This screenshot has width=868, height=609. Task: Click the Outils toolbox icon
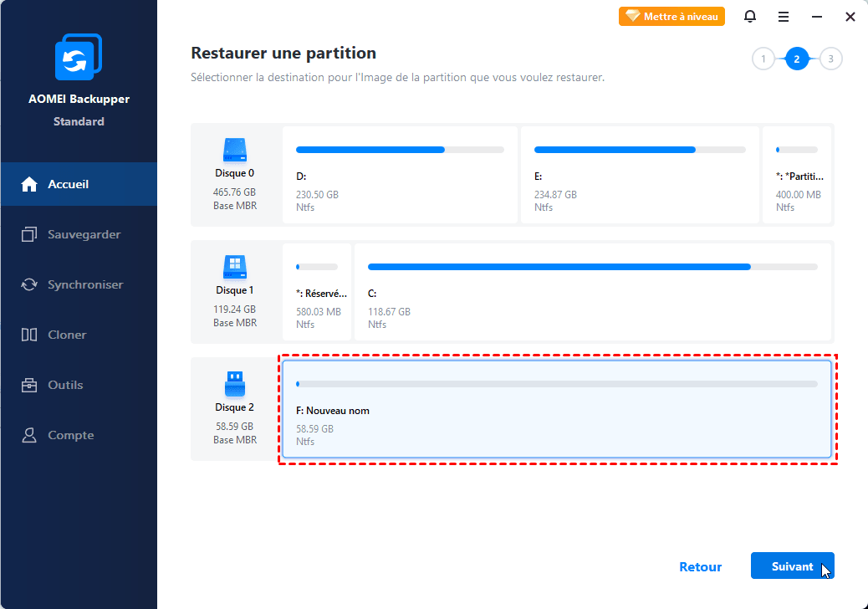(28, 385)
